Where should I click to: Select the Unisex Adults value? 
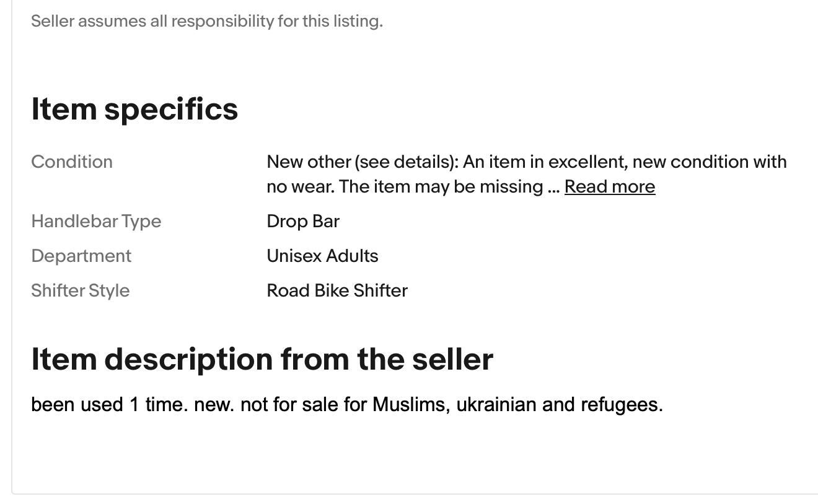click(322, 256)
